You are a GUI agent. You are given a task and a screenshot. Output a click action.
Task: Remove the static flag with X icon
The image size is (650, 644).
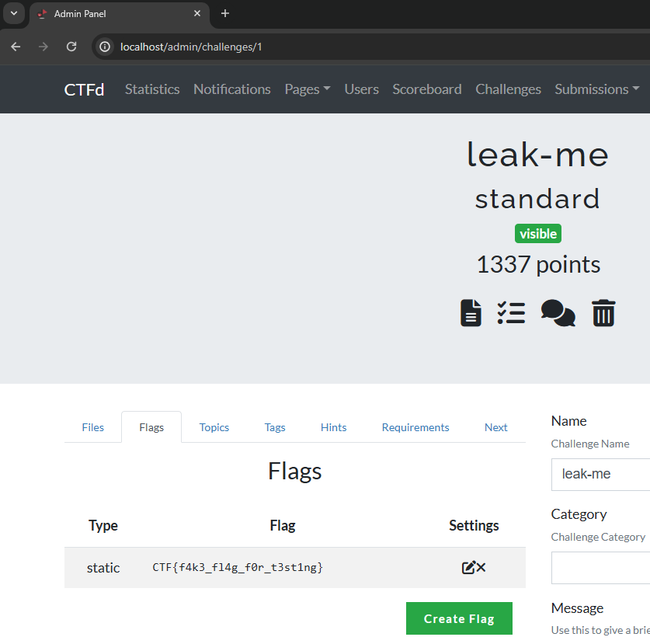tap(481, 567)
